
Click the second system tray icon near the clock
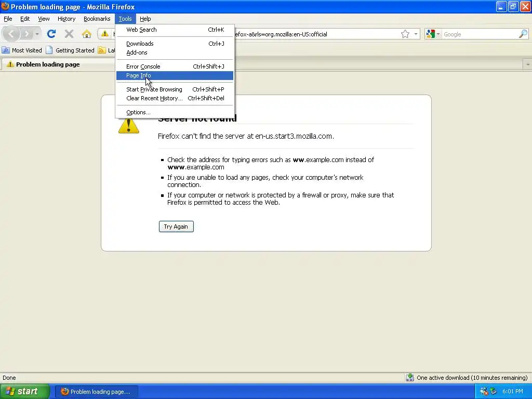[494, 392]
